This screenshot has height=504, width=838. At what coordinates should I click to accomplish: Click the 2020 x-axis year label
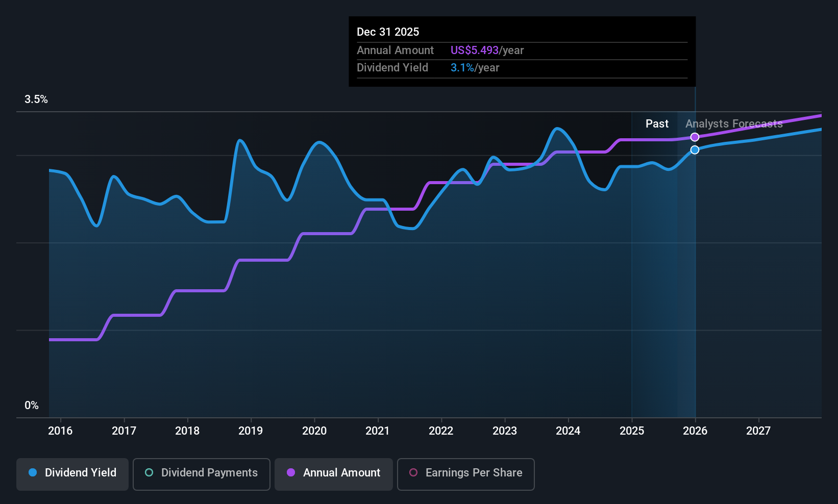314,431
